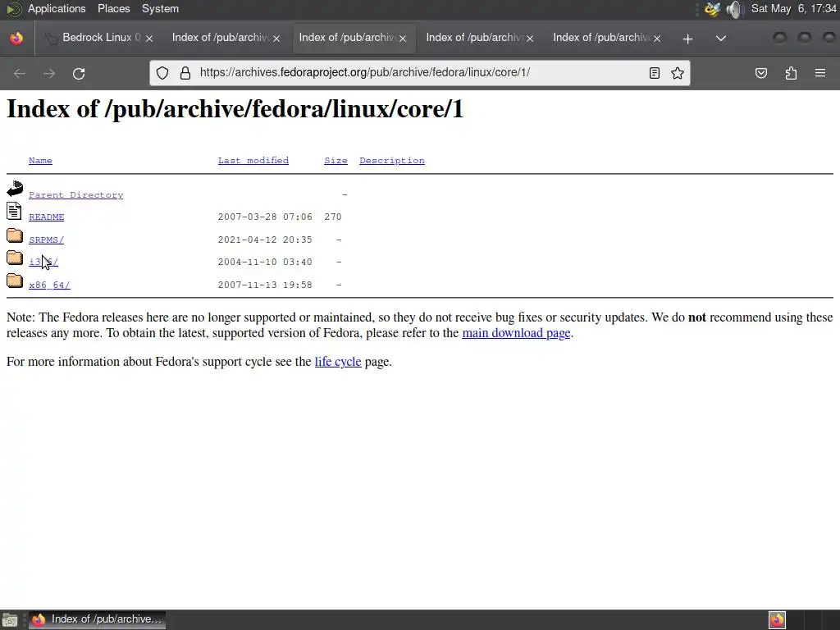Screen dimensions: 840x630
Task: Select SRPMS date 2021-04-12 20:35 text
Action: (265, 240)
